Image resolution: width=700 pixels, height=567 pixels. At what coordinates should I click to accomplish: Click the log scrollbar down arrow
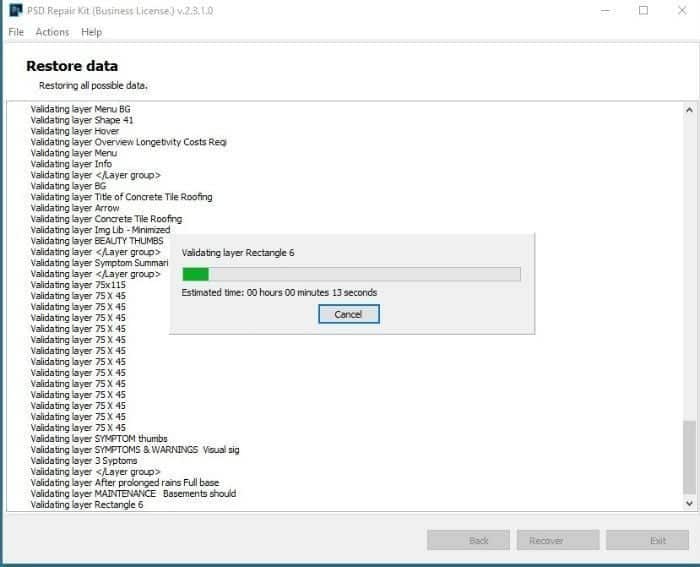pyautogui.click(x=689, y=503)
